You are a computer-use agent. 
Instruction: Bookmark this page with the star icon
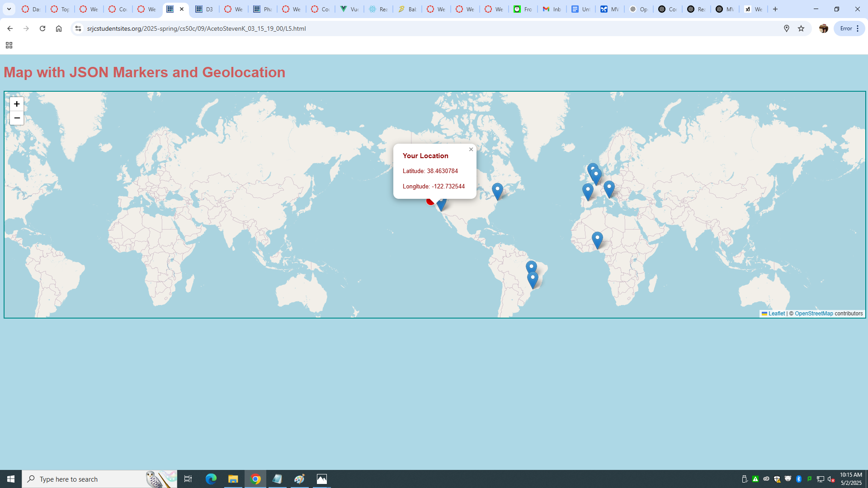point(801,28)
